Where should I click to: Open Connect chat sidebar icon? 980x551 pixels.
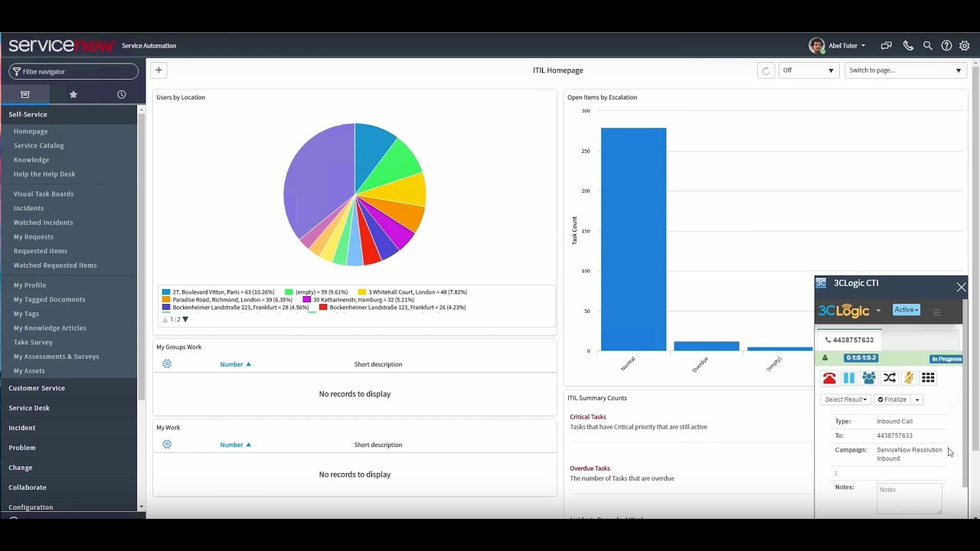point(887,46)
